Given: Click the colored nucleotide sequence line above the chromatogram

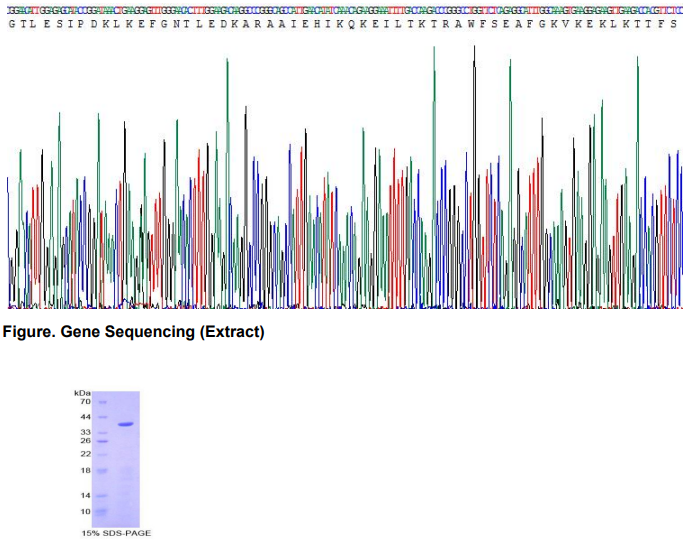Looking at the screenshot, I should coord(345,10).
